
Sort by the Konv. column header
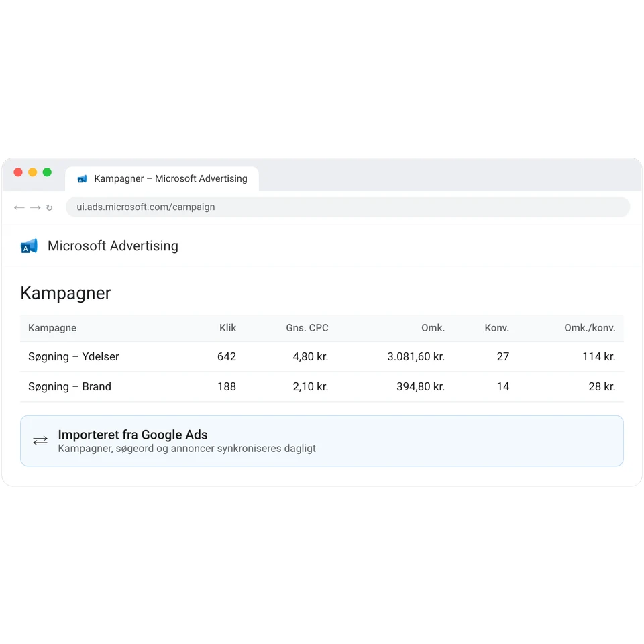pos(496,328)
